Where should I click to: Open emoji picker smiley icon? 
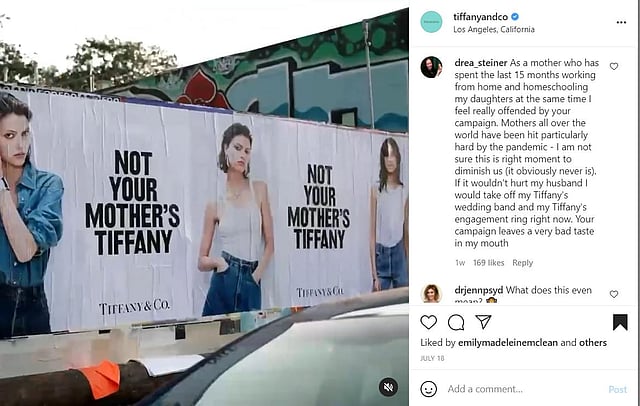click(429, 389)
